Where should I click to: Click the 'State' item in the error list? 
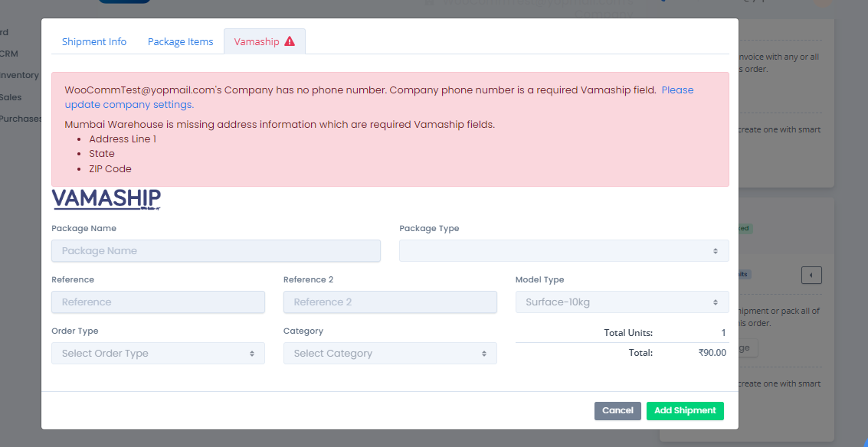click(102, 153)
